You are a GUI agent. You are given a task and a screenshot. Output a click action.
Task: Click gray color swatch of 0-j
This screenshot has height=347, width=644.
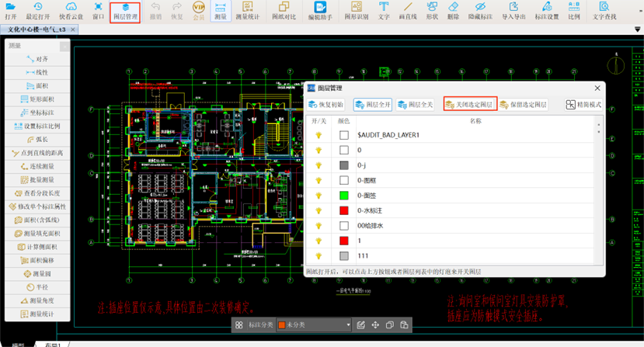click(344, 165)
